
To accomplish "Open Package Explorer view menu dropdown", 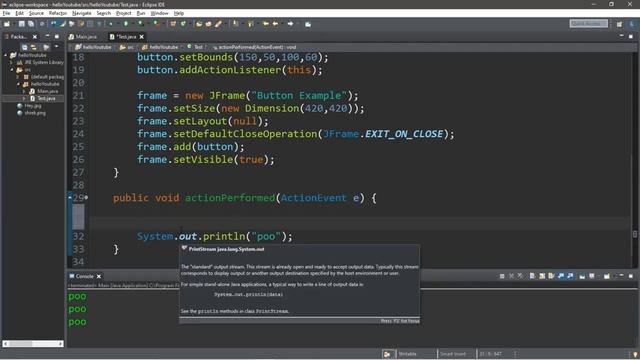I will tap(56, 47).
